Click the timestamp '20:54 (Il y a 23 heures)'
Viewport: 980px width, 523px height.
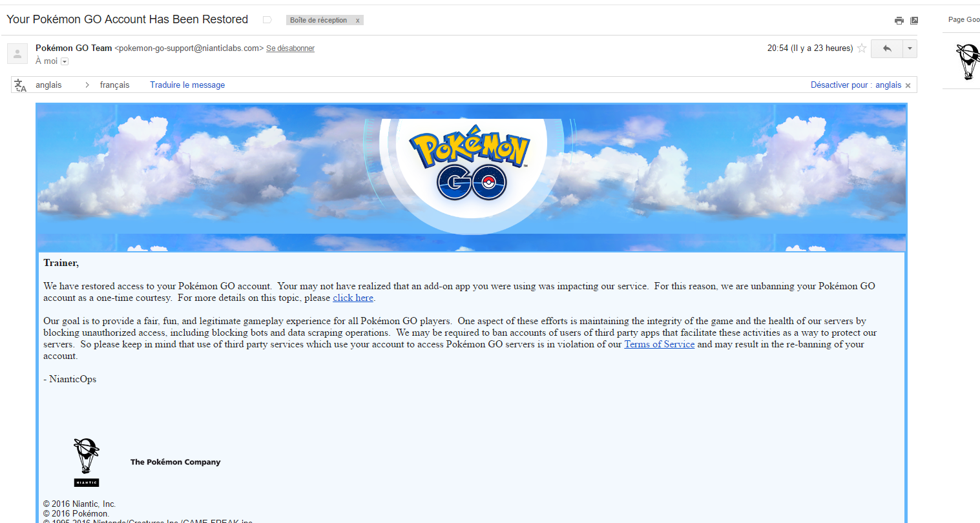[x=810, y=48]
